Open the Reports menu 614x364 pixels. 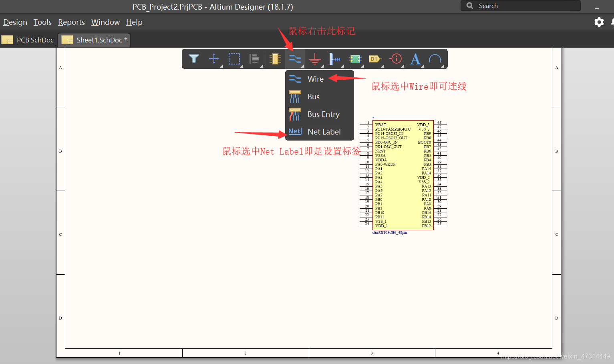coord(71,22)
